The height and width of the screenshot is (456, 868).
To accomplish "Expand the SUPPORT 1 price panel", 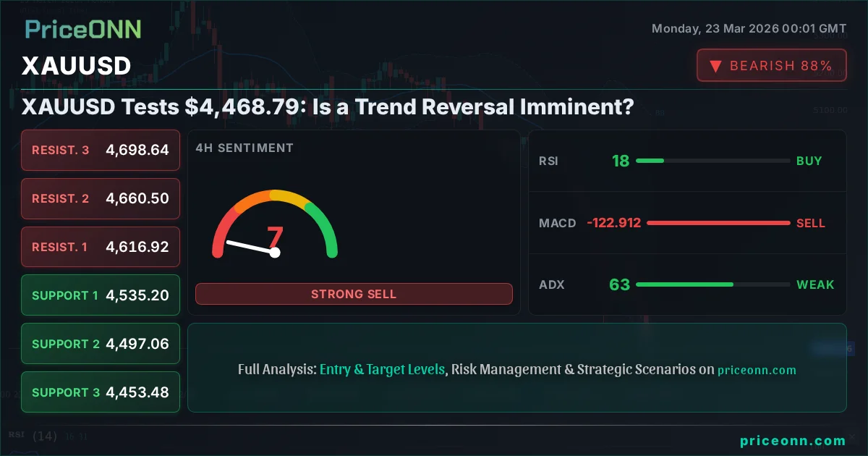I will tap(100, 295).
